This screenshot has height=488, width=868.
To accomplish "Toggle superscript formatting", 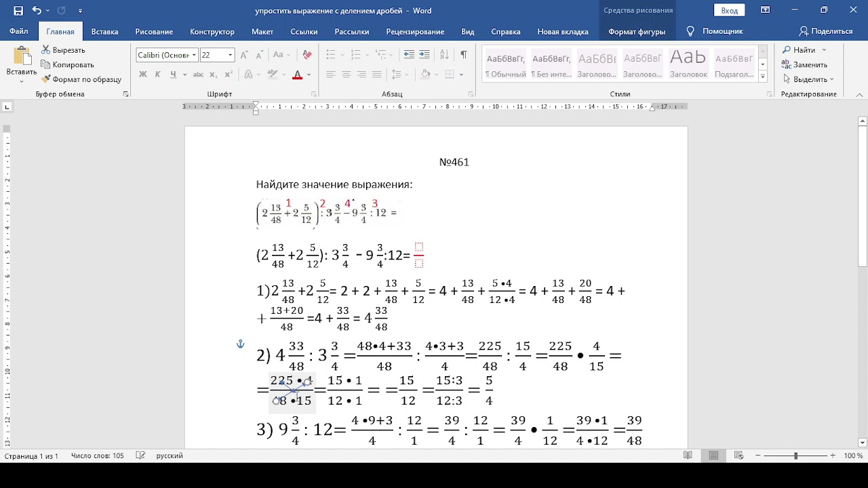I will pos(229,75).
